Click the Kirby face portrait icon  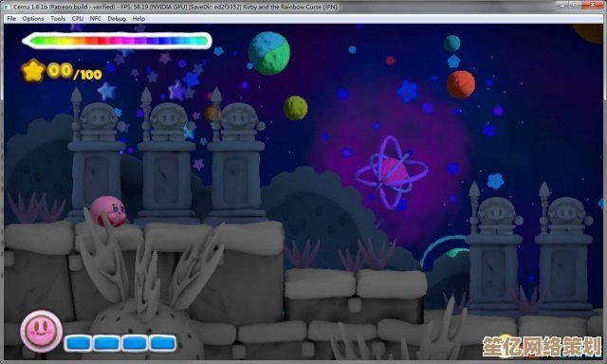pyautogui.click(x=41, y=331)
